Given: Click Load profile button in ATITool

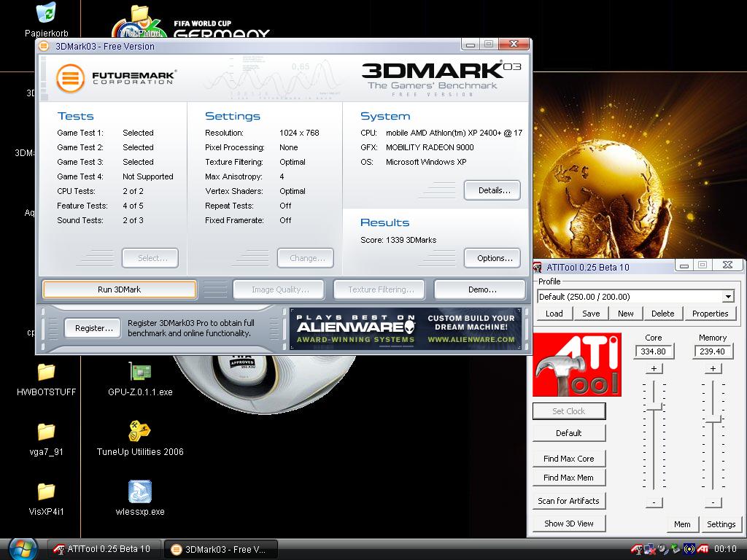Looking at the screenshot, I should [x=554, y=314].
